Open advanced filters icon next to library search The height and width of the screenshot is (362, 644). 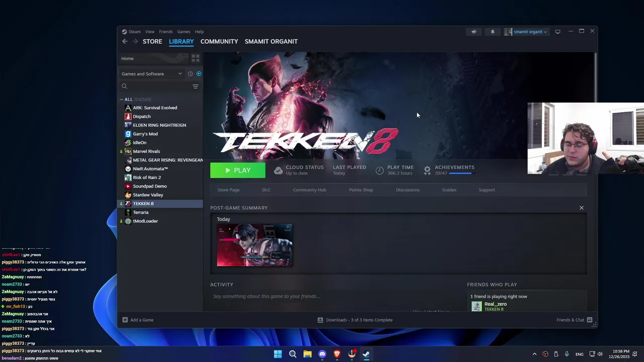point(195,86)
